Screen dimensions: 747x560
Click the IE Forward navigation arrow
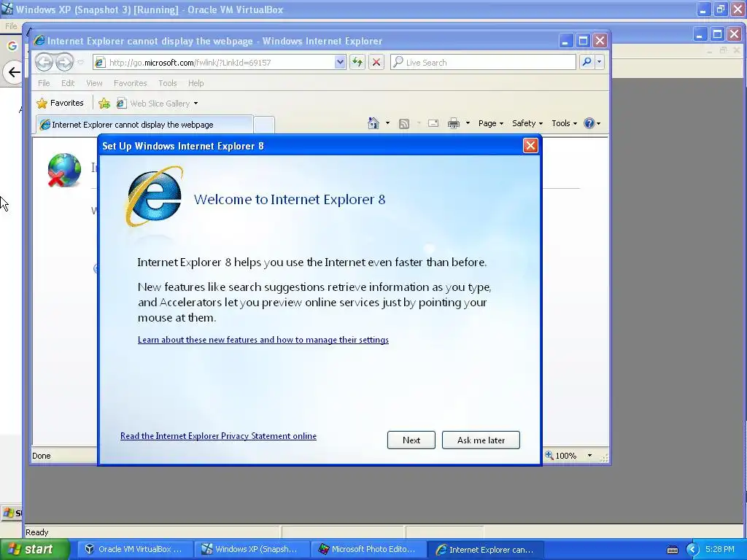click(x=64, y=63)
